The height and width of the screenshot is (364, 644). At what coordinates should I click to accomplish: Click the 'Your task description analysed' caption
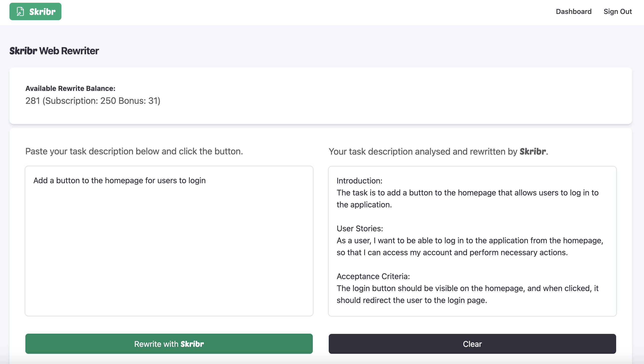pos(438,151)
